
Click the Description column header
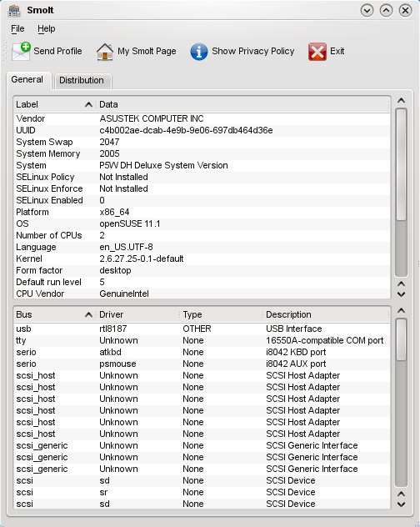click(326, 314)
